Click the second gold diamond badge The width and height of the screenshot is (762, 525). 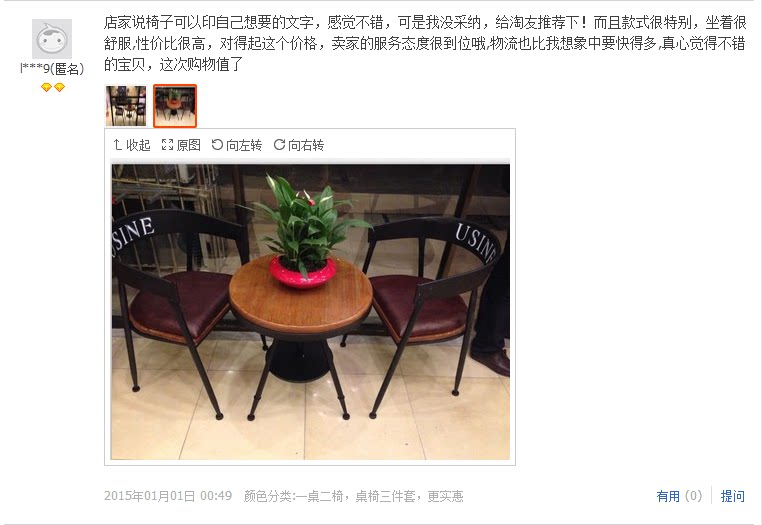[59, 88]
